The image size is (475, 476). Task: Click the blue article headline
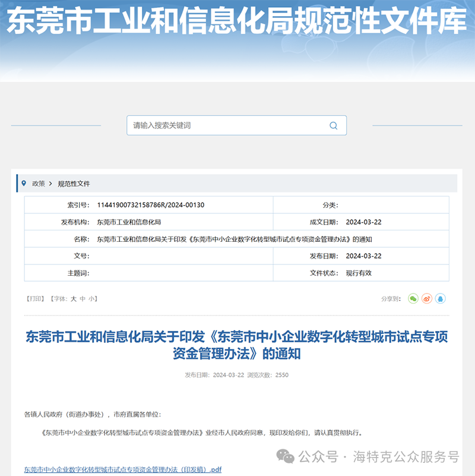237,345
